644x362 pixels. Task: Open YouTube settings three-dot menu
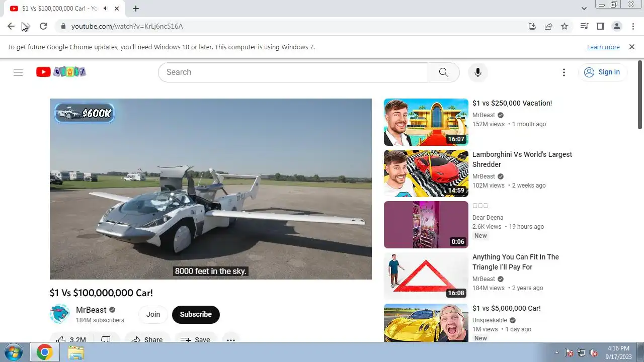click(564, 72)
